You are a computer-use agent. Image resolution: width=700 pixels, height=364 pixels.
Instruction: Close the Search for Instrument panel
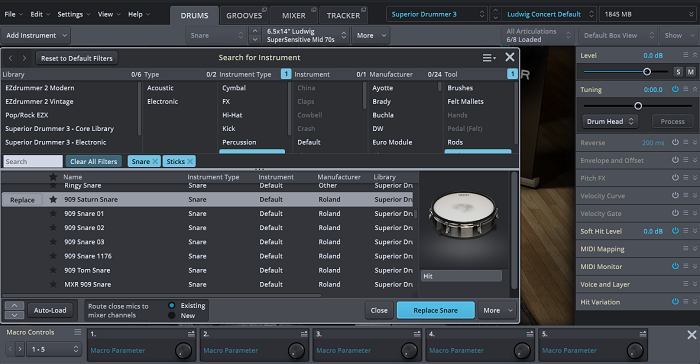pyautogui.click(x=509, y=57)
